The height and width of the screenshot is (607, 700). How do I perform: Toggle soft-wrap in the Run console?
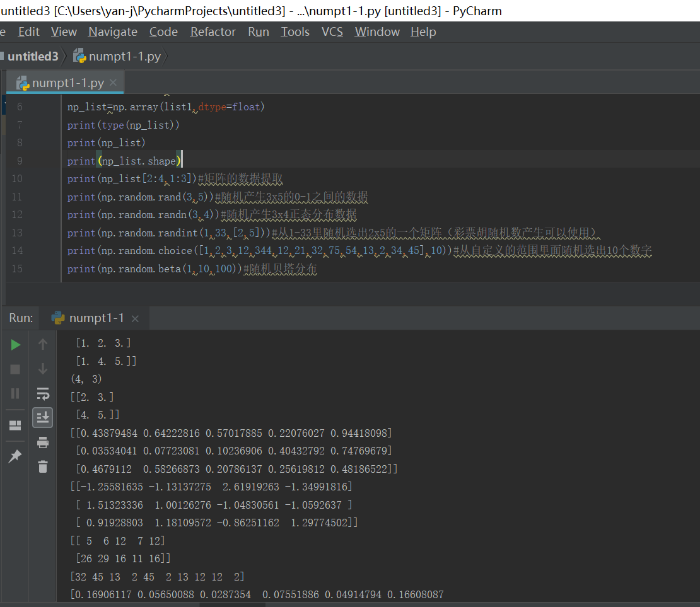[42, 393]
